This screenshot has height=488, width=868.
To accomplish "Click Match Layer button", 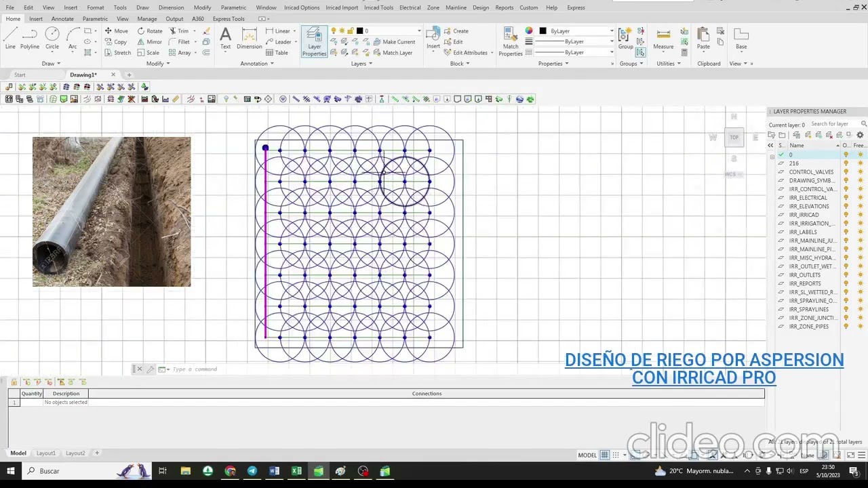I will click(x=393, y=53).
